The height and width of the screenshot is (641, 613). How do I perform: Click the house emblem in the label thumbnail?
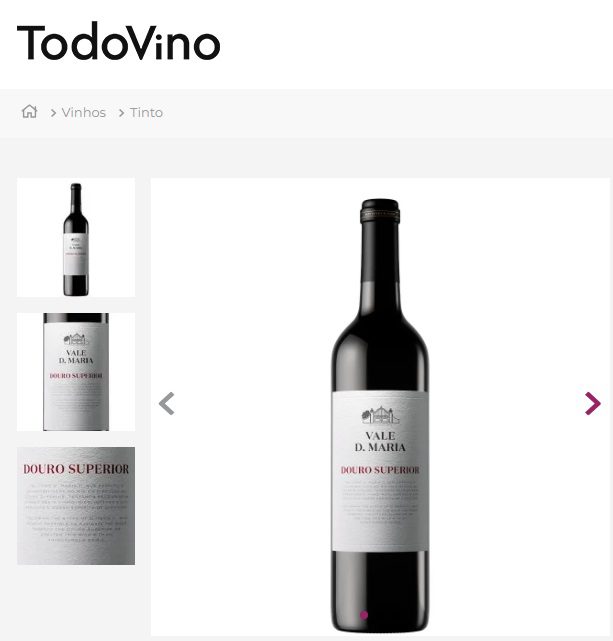pos(76,339)
